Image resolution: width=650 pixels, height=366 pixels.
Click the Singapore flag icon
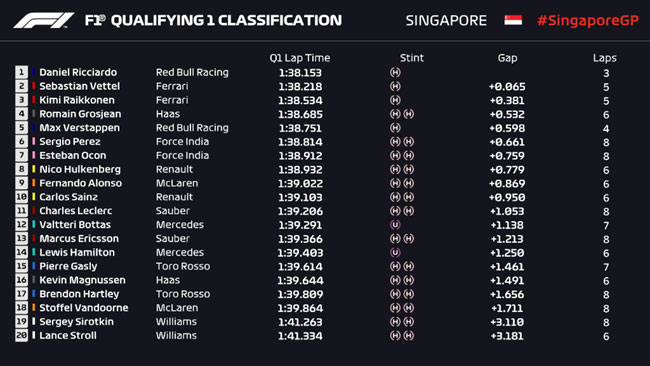pyautogui.click(x=513, y=20)
